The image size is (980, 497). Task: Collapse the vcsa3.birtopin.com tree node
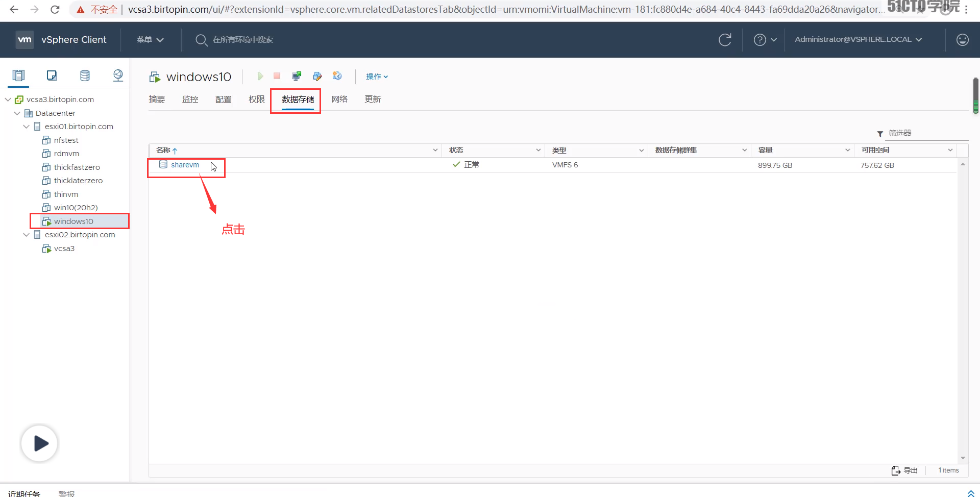click(8, 100)
